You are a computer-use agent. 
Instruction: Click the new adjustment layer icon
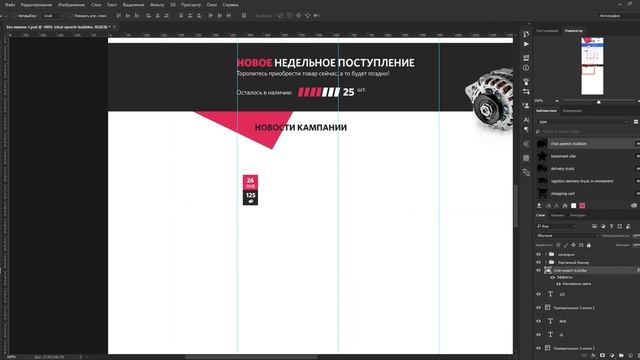pyautogui.click(x=612, y=356)
